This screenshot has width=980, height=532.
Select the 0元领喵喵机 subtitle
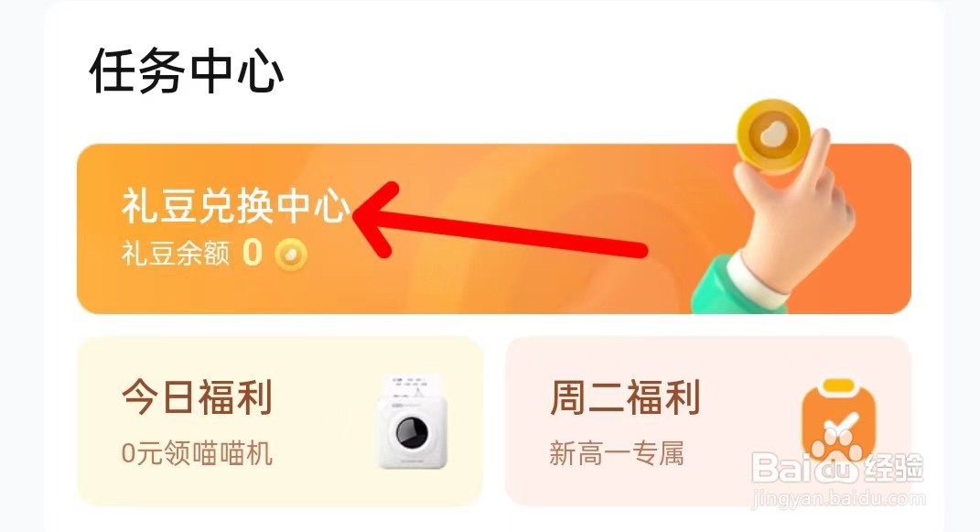(197, 453)
